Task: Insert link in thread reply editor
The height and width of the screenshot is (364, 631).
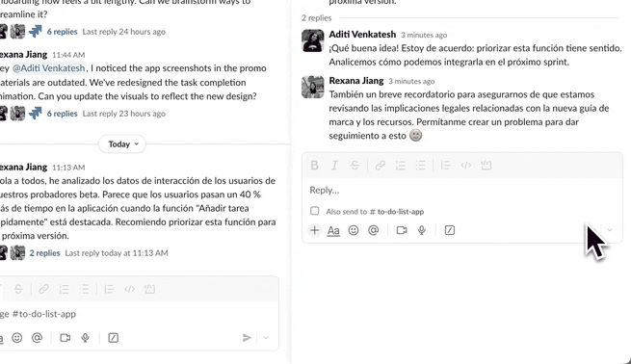Action: pos(381,166)
